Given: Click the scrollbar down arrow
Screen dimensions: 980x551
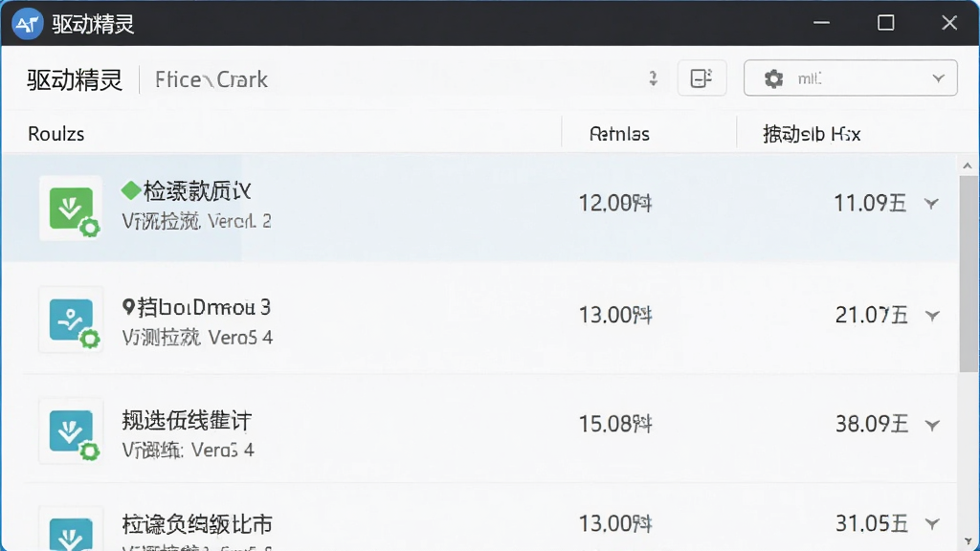Looking at the screenshot, I should pos(968,541).
